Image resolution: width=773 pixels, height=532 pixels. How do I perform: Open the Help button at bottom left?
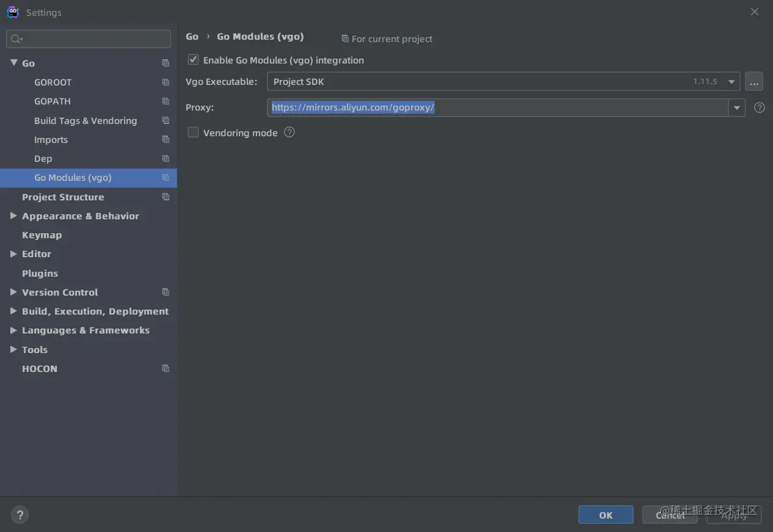20,515
